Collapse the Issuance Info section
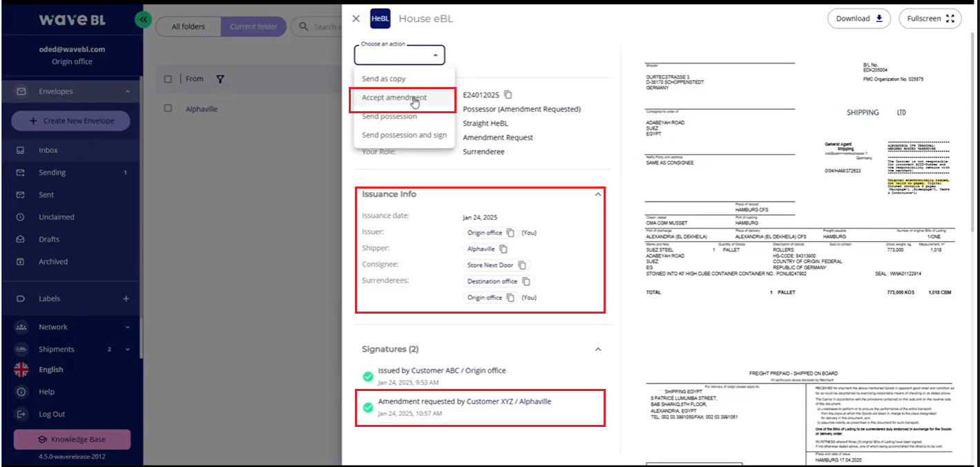980x467 pixels. coord(598,195)
